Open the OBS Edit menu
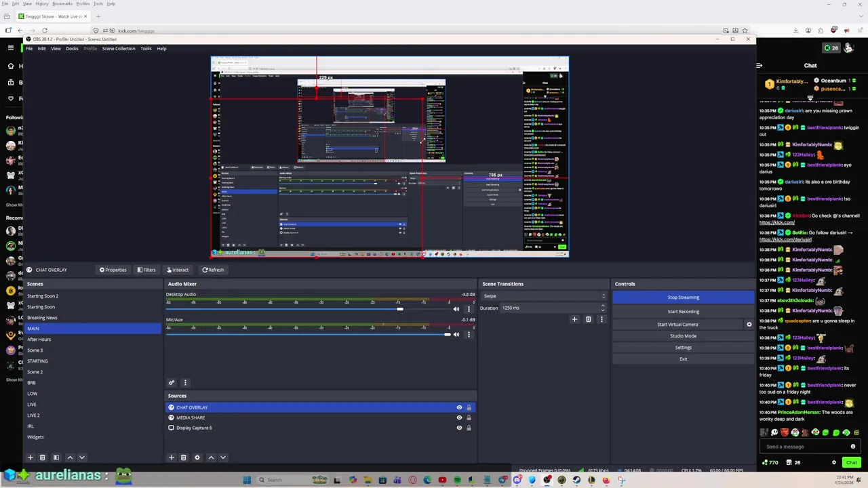This screenshot has height=488, width=868. [41, 49]
